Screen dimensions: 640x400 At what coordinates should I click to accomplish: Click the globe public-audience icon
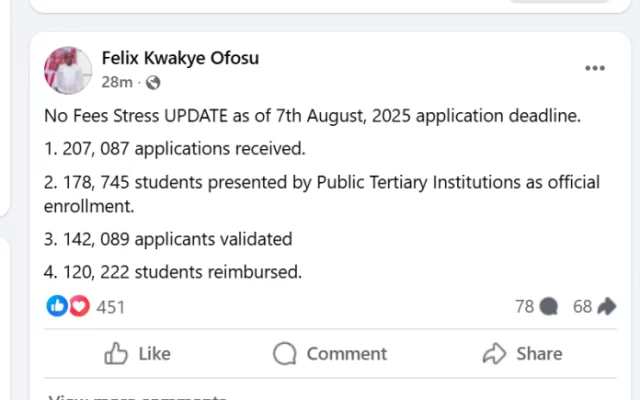click(153, 82)
